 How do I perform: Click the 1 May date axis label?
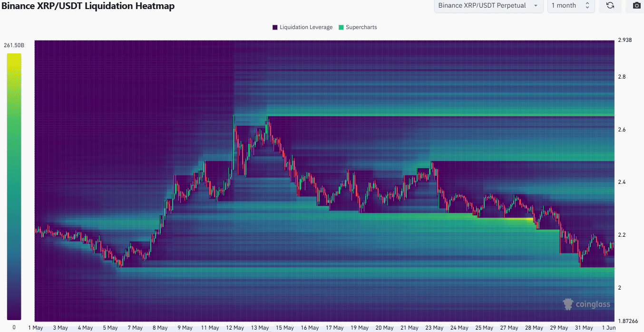coord(36,328)
